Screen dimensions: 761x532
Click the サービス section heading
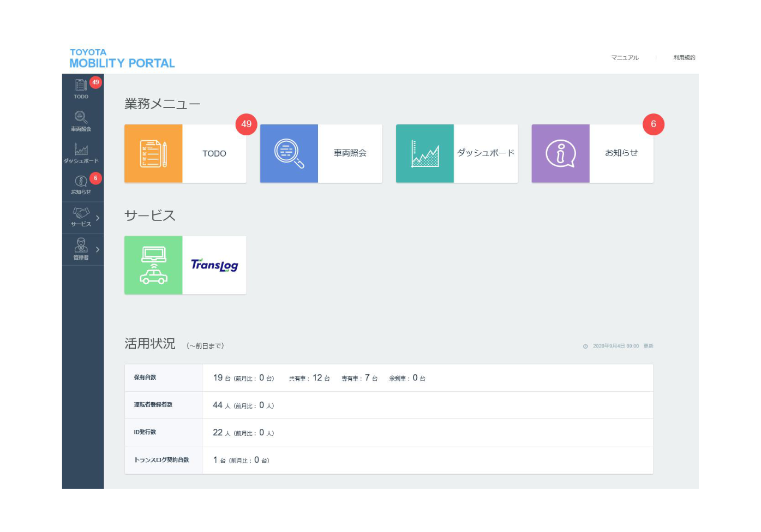150,216
